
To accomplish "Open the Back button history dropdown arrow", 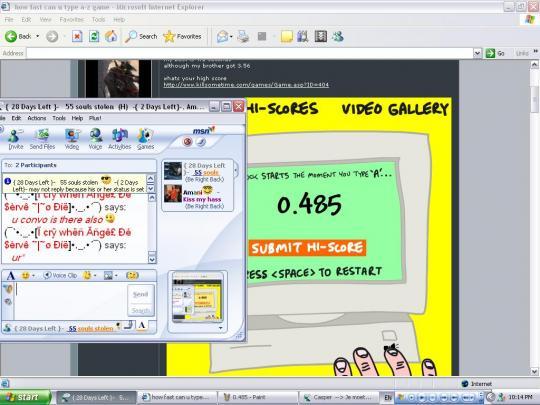I will (x=38, y=36).
